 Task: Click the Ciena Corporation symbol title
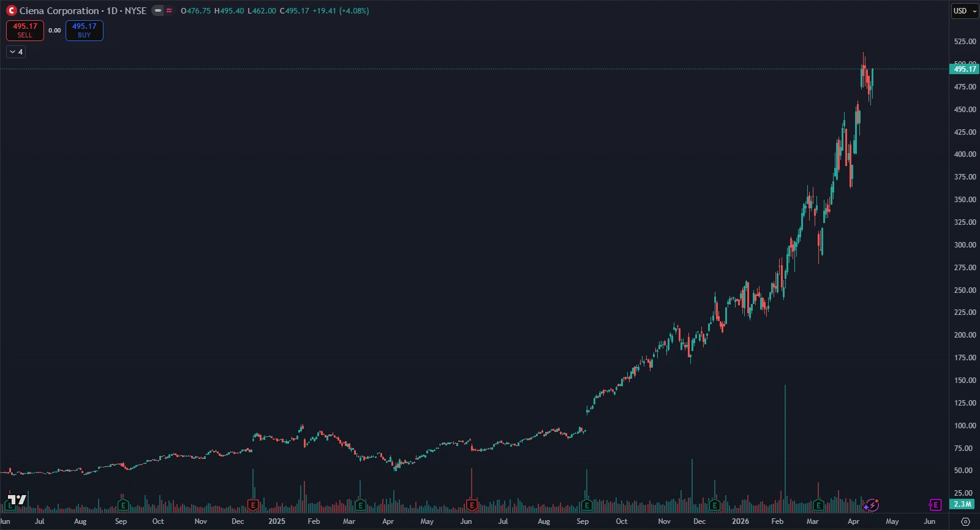coord(59,11)
